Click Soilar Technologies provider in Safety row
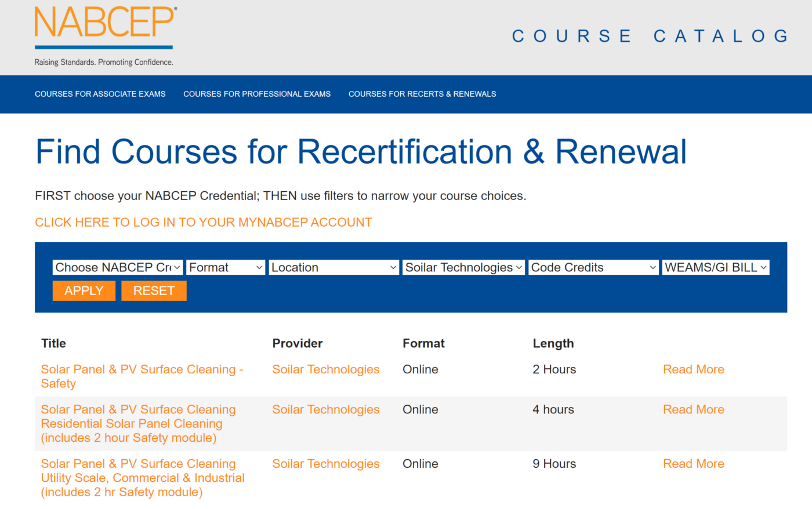 (326, 369)
